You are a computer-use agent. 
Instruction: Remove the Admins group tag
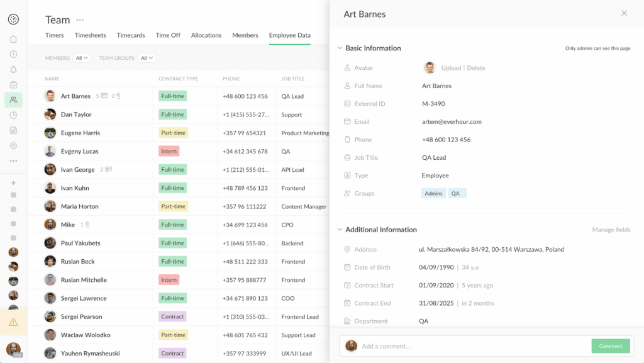coord(433,193)
